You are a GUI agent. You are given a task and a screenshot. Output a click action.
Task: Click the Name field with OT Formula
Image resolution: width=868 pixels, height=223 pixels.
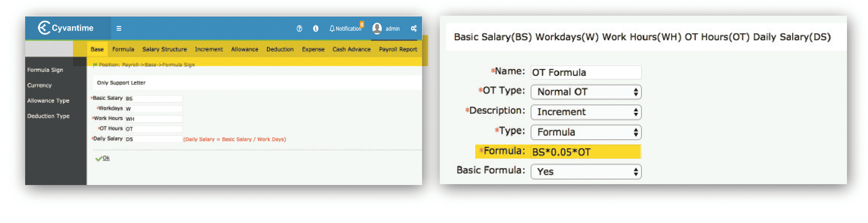(x=586, y=72)
